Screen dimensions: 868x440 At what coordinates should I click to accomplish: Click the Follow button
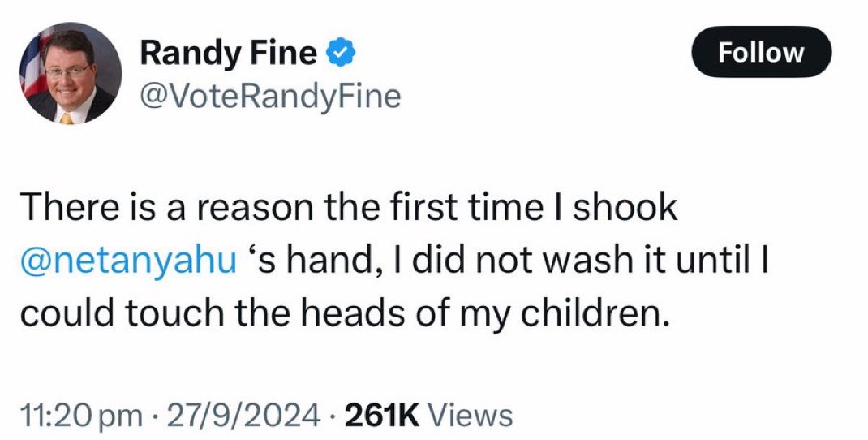761,53
